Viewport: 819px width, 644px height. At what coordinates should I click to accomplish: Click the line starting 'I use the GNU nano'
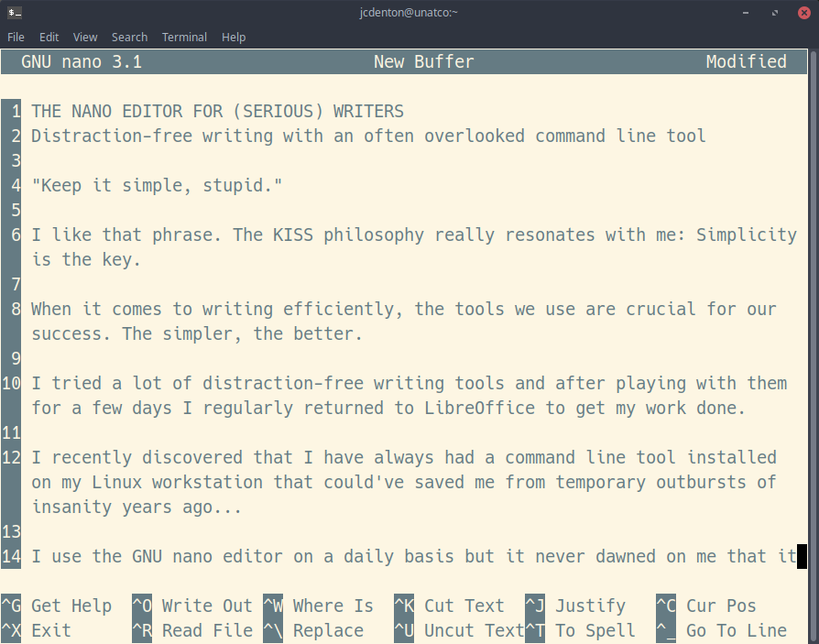coord(414,556)
